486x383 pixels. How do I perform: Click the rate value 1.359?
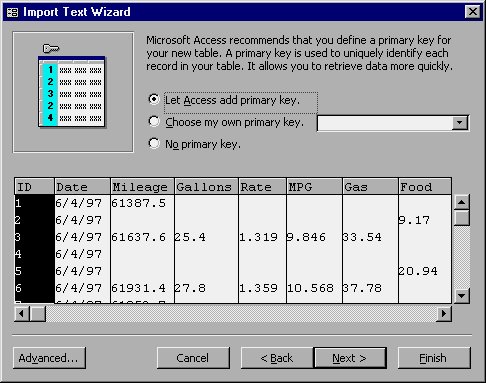[x=259, y=288]
